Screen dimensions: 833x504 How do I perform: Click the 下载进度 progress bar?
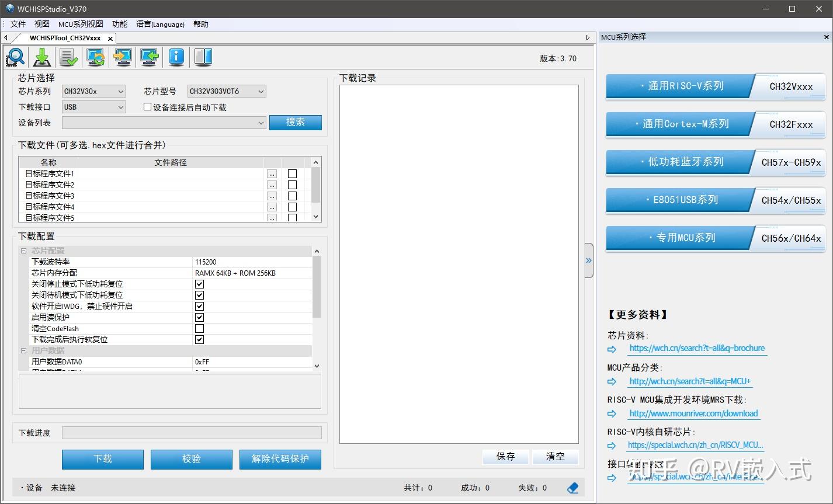click(193, 432)
